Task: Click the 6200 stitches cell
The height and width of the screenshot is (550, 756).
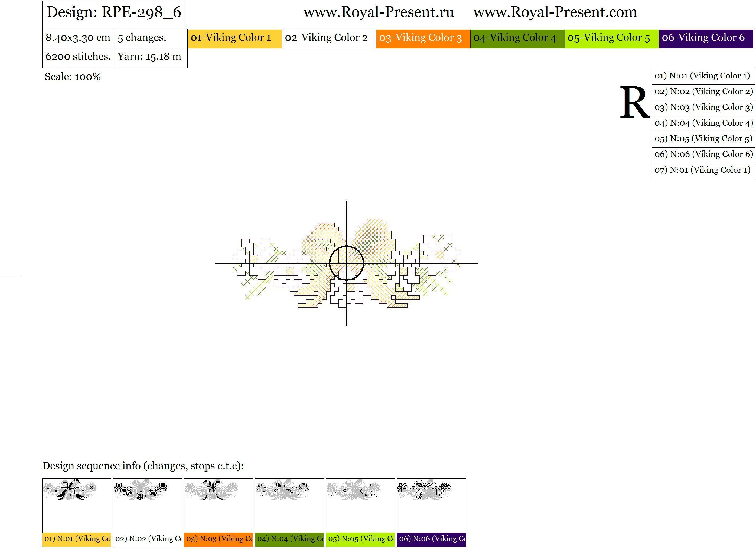Action: [x=78, y=58]
